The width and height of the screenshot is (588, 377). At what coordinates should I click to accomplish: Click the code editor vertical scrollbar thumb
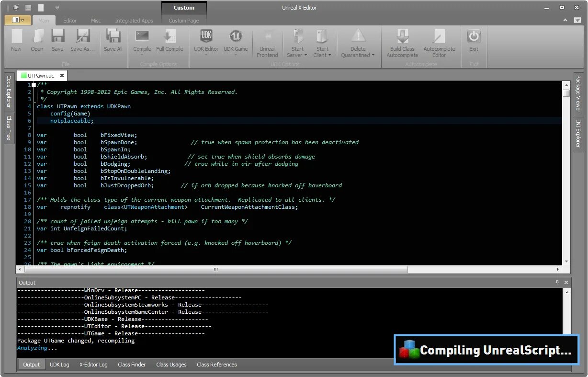click(x=566, y=93)
